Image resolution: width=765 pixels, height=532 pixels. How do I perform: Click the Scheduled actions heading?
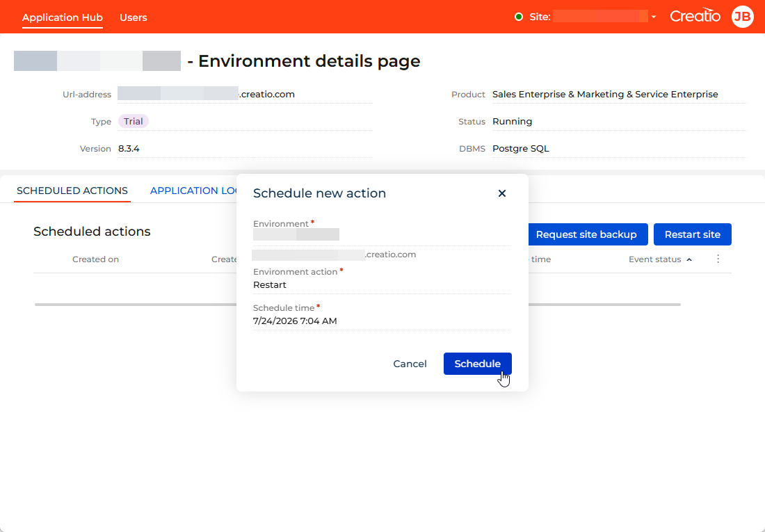[92, 232]
